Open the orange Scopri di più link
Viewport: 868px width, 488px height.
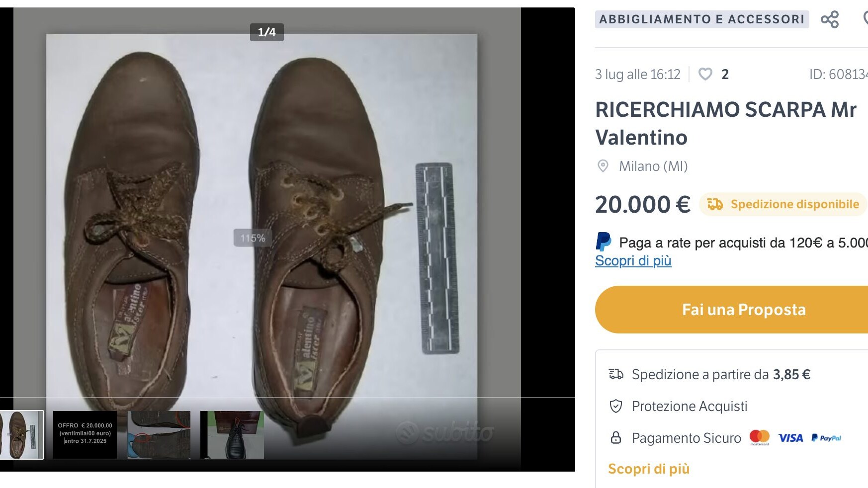[x=648, y=469]
